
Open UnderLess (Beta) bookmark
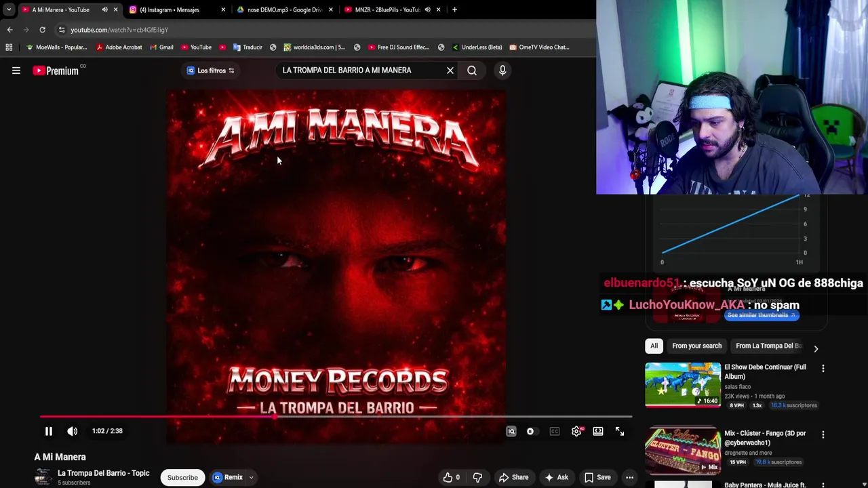click(x=477, y=47)
